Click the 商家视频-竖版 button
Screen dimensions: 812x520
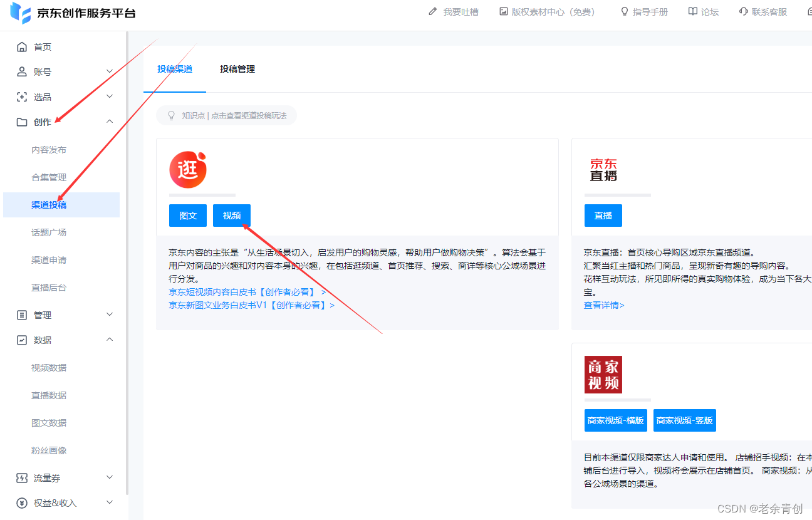click(x=685, y=420)
